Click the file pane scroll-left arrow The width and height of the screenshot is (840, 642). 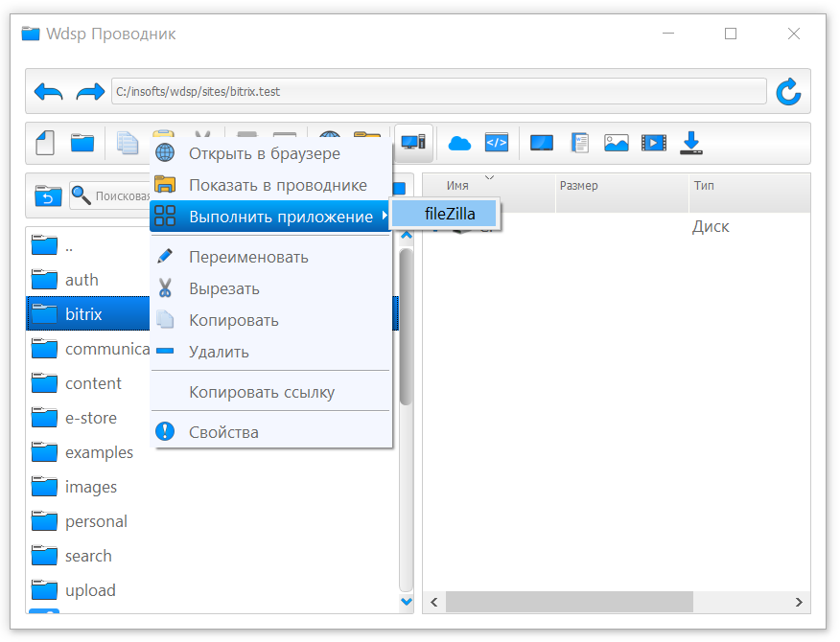(x=434, y=602)
